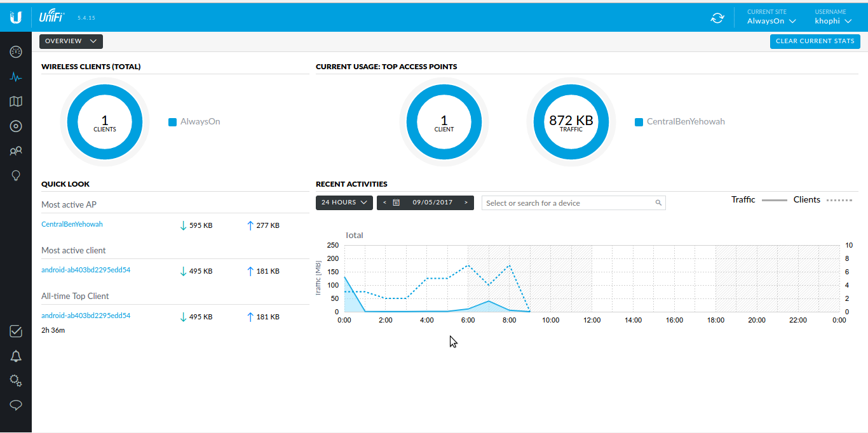Open the AlwaysOn current site menu
The height and width of the screenshot is (433, 868).
point(770,20)
